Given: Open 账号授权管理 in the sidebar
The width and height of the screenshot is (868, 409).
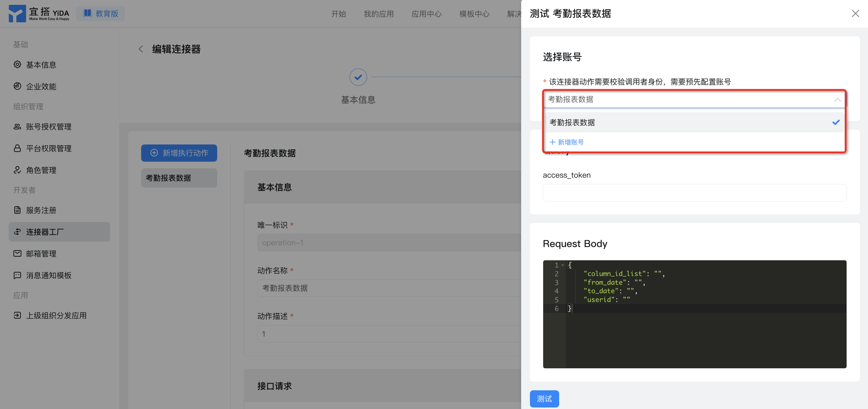Looking at the screenshot, I should [x=59, y=127].
